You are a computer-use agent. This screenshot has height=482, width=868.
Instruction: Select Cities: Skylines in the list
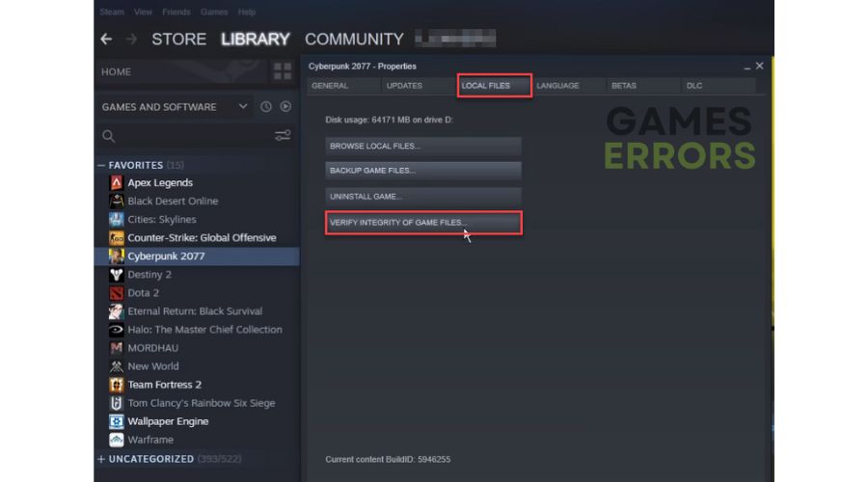[x=162, y=219]
